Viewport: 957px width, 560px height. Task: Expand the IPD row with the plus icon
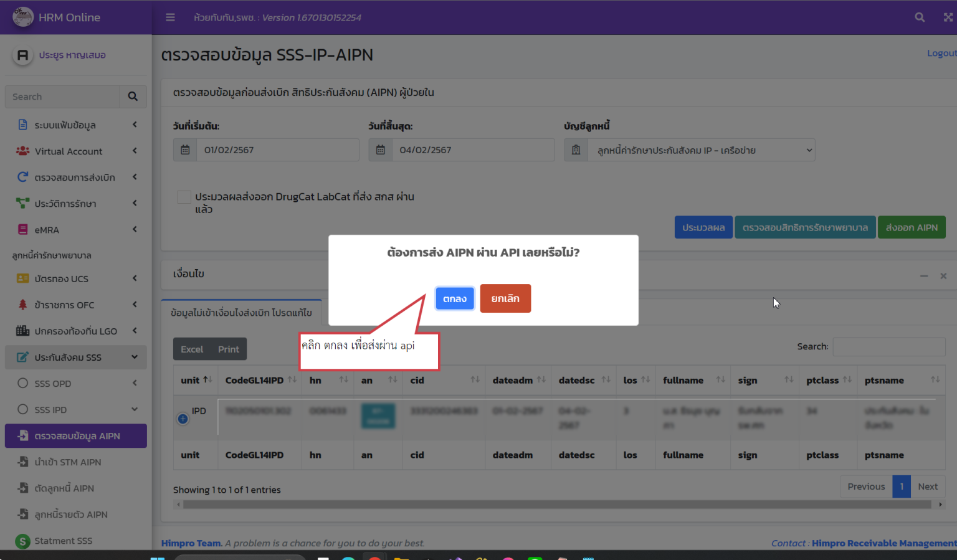(x=183, y=419)
